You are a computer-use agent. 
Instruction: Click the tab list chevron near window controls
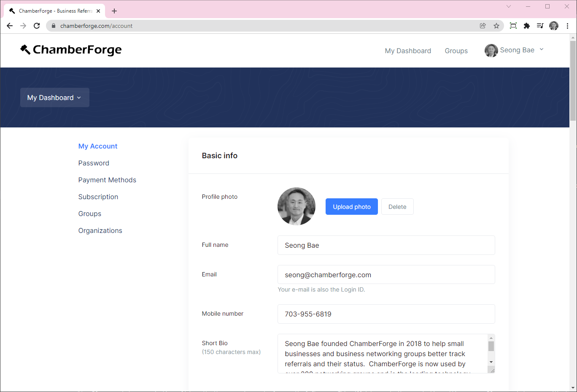(x=509, y=6)
